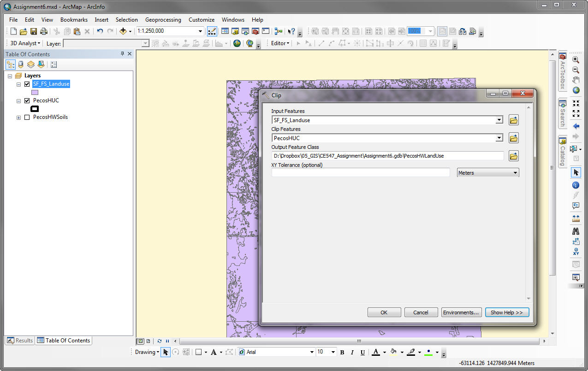Open the Editor toolbar button
588x371 pixels.
click(x=212, y=31)
